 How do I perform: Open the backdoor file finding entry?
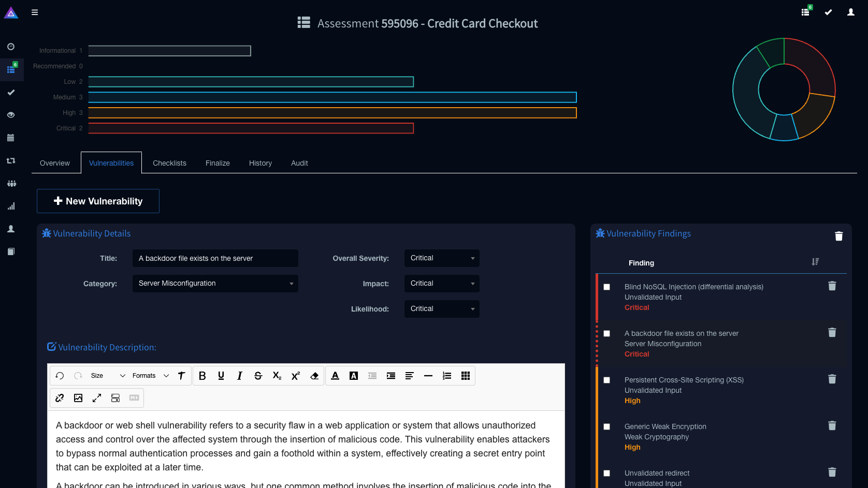click(681, 334)
